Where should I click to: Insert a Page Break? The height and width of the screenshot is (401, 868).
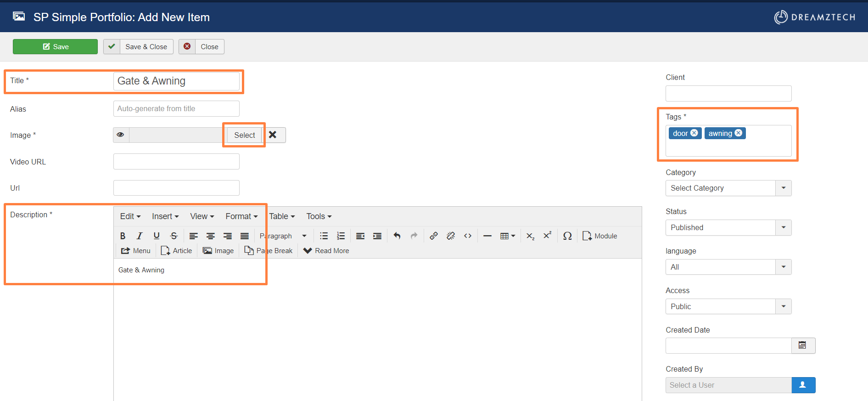click(x=269, y=251)
